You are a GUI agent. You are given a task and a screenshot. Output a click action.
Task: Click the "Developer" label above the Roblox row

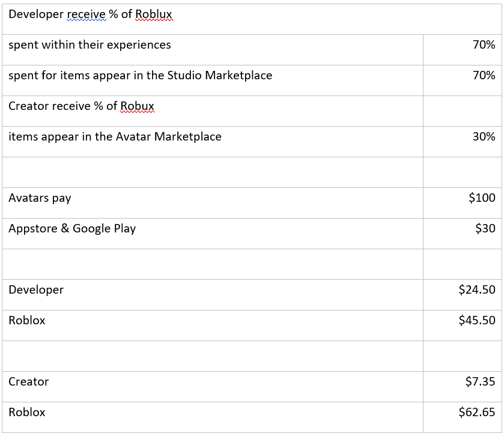tap(36, 290)
